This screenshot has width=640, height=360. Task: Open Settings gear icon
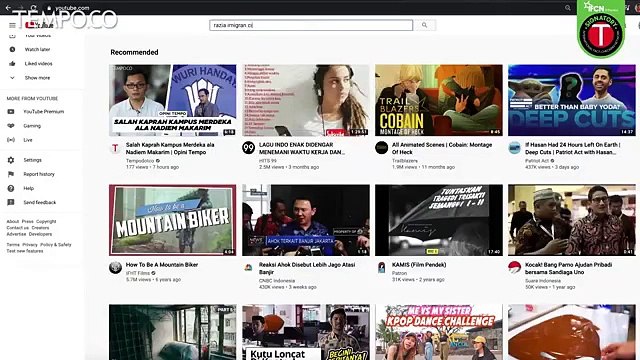click(11, 160)
